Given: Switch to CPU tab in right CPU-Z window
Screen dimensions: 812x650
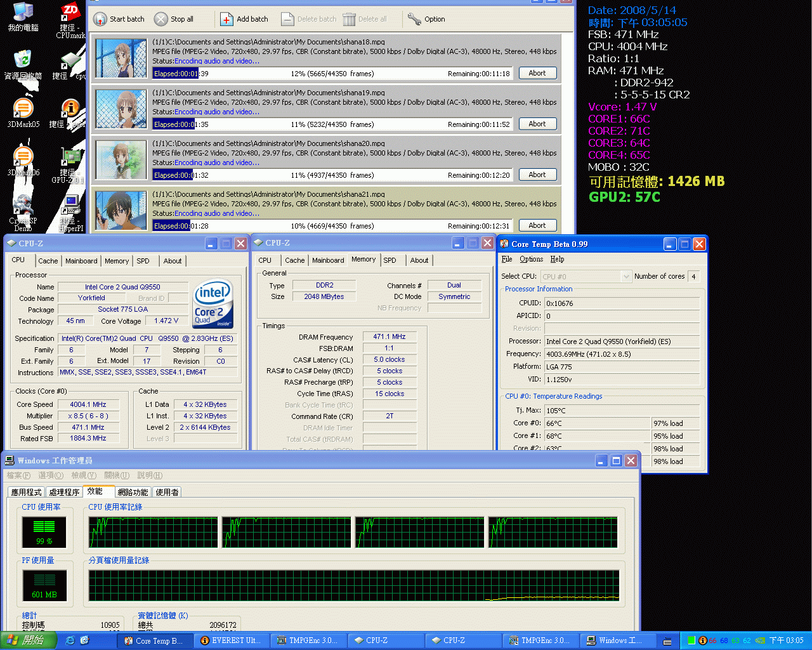Looking at the screenshot, I should [x=265, y=260].
